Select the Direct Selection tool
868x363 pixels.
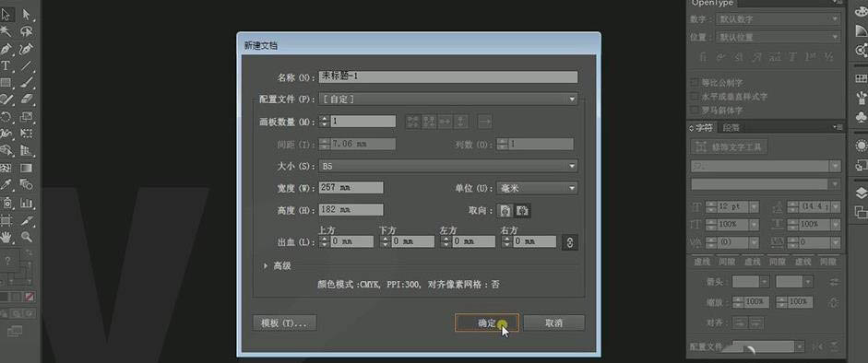pos(27,15)
